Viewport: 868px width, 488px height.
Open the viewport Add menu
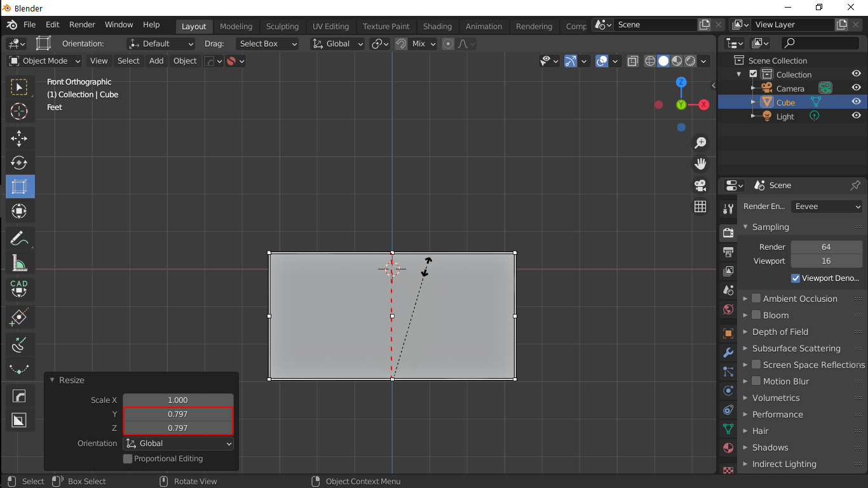(156, 61)
